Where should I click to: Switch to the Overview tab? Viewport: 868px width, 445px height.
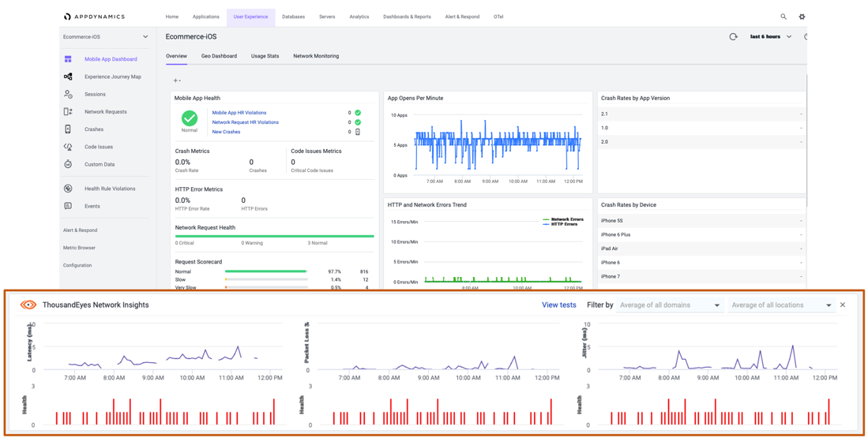(177, 56)
